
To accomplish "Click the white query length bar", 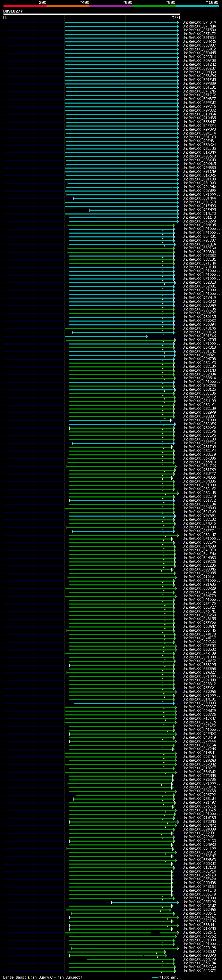I will [92, 14].
